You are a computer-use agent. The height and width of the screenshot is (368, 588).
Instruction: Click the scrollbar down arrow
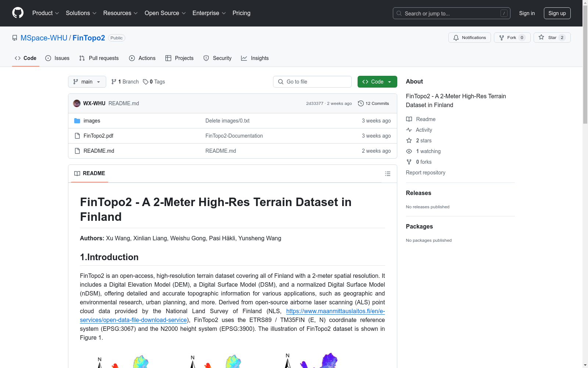click(x=585, y=365)
